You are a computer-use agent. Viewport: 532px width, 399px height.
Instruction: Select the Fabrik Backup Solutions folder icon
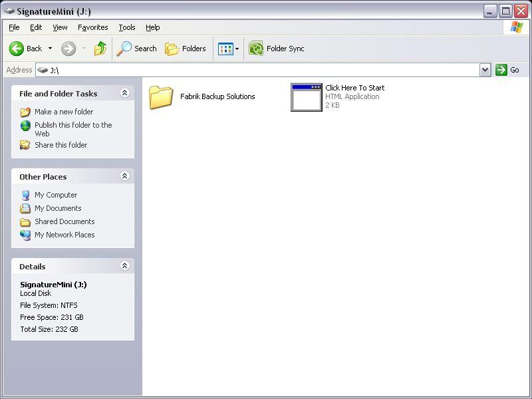(x=161, y=97)
